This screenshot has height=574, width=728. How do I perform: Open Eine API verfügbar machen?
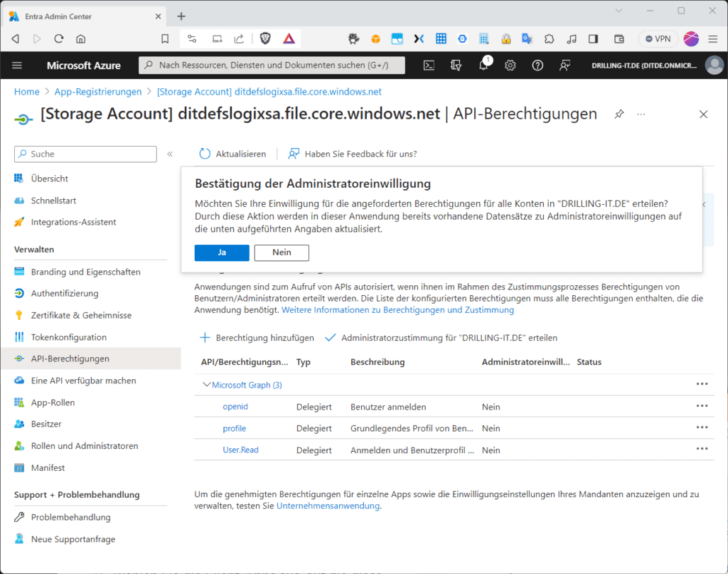click(x=84, y=381)
